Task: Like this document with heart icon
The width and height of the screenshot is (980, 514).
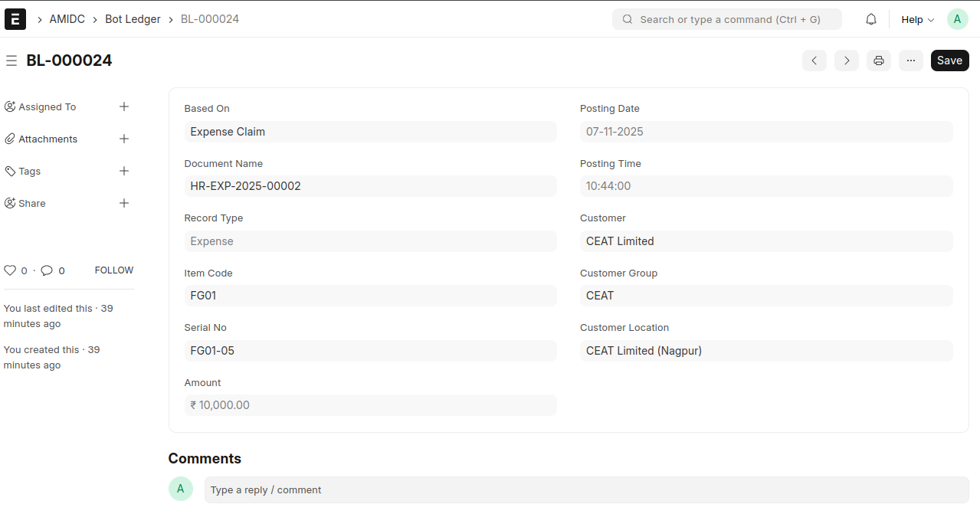Action: point(10,270)
